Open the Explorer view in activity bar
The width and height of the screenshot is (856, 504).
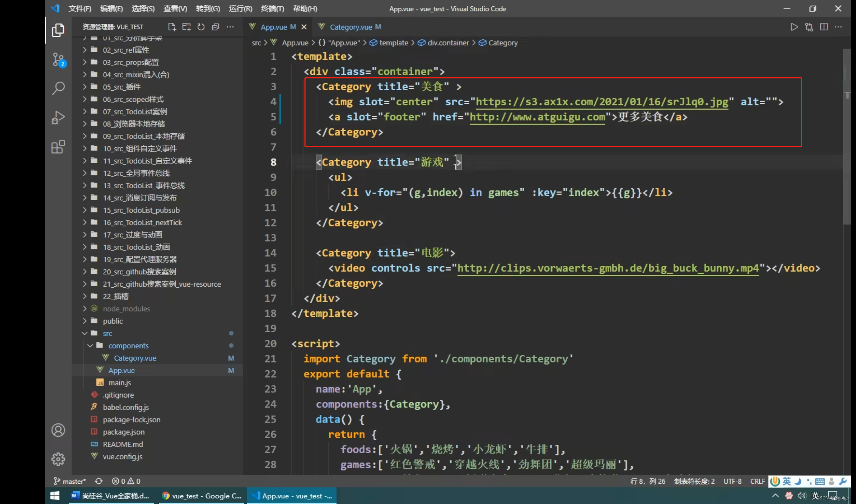(x=58, y=30)
